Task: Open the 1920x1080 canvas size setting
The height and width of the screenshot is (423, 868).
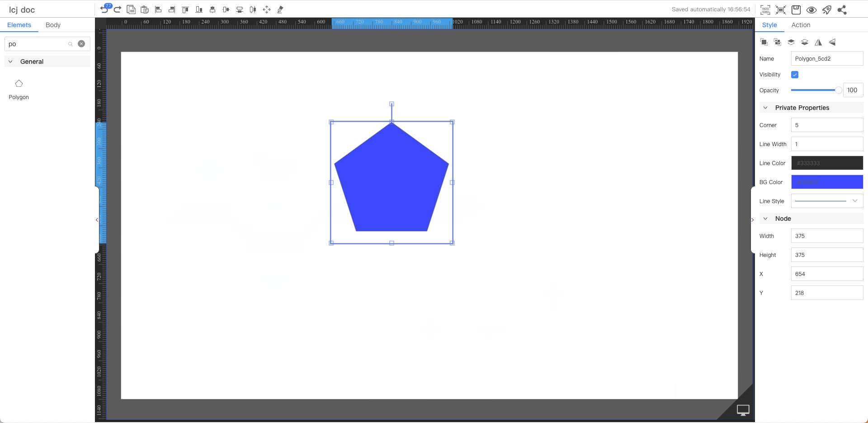Action: click(765, 10)
